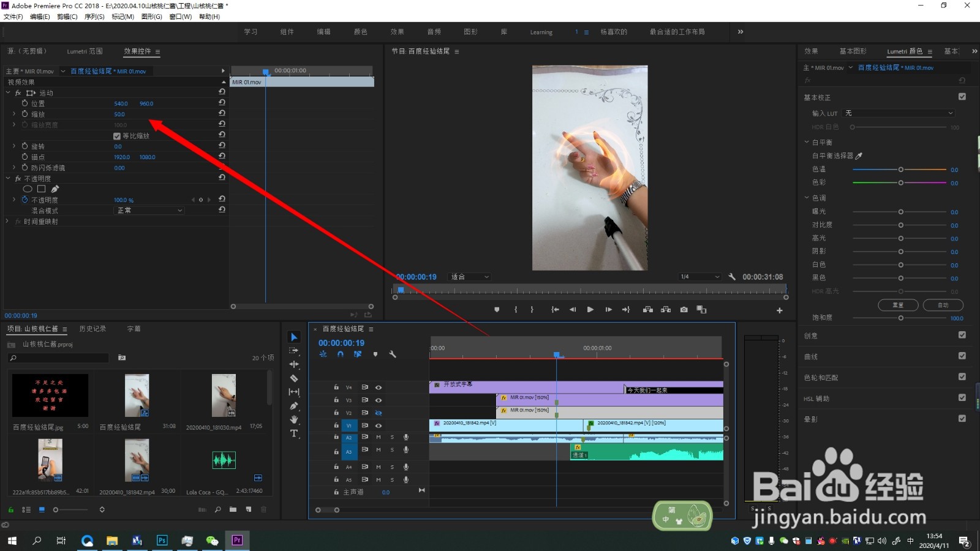Screen dimensions: 980x551
Task: Open the 输入 LUT dropdown
Action: point(899,113)
